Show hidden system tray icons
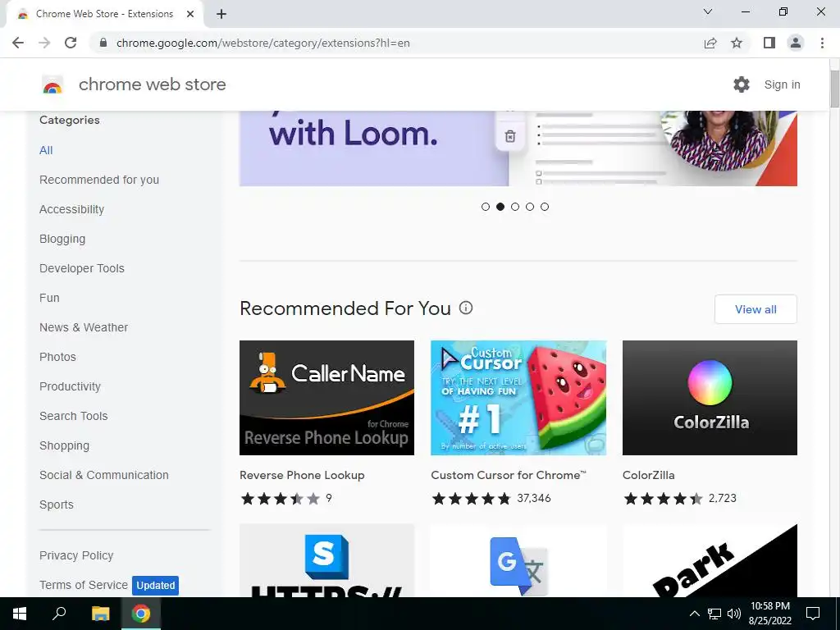 point(694,614)
